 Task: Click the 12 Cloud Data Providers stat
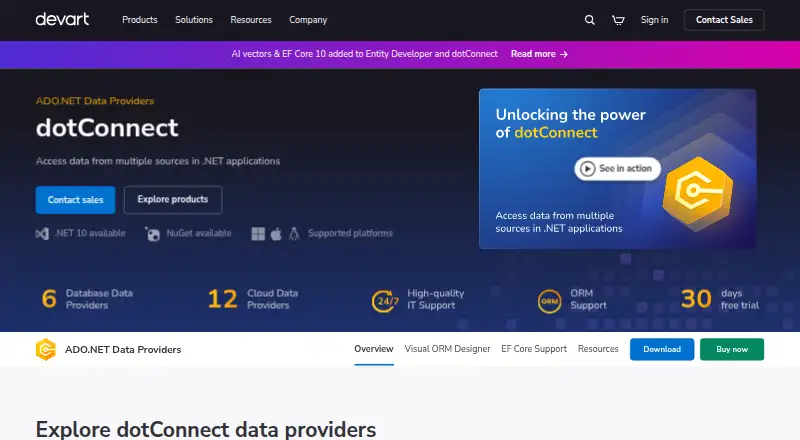point(253,299)
